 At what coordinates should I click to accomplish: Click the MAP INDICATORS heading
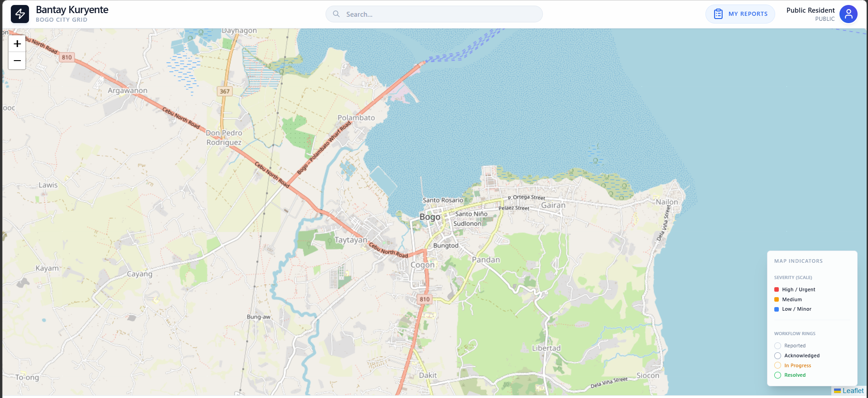point(798,261)
